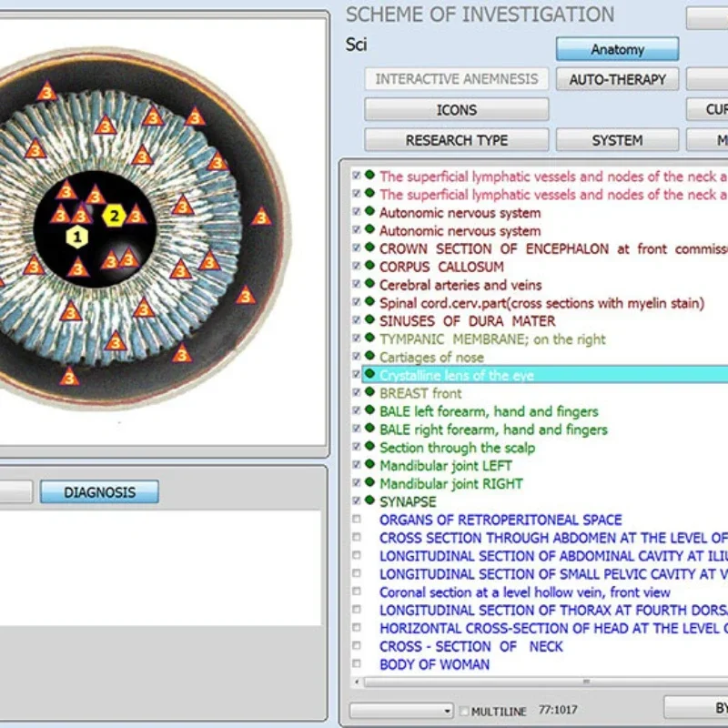The image size is (728, 728).
Task: Open the dropdown beside MULTILINE
Action: tap(401, 711)
